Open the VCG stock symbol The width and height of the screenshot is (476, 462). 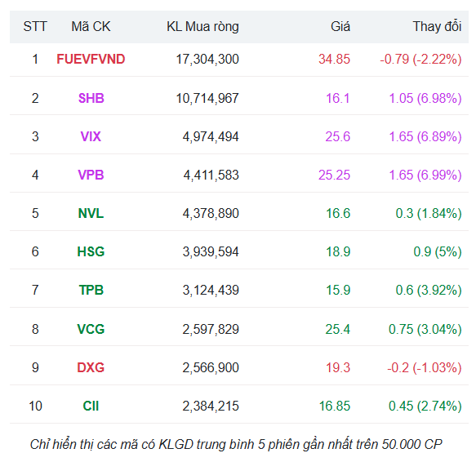(91, 329)
